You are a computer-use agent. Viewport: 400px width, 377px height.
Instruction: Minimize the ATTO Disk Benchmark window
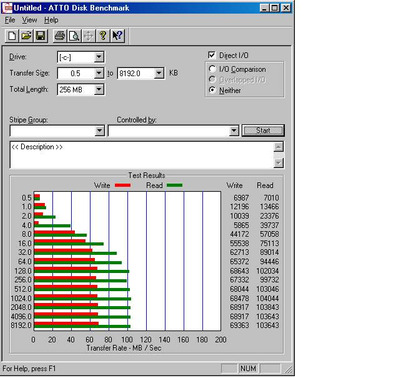point(264,8)
